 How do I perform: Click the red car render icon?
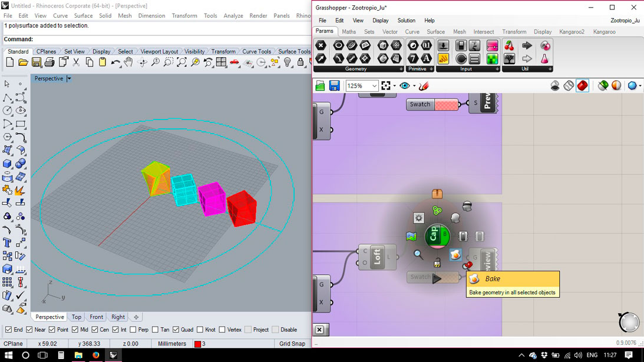click(x=234, y=62)
